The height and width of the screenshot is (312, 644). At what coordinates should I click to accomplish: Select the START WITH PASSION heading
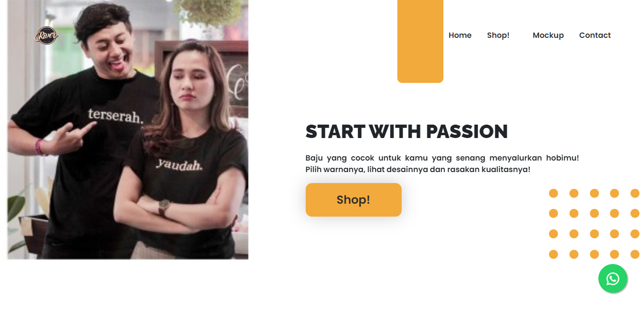406,131
